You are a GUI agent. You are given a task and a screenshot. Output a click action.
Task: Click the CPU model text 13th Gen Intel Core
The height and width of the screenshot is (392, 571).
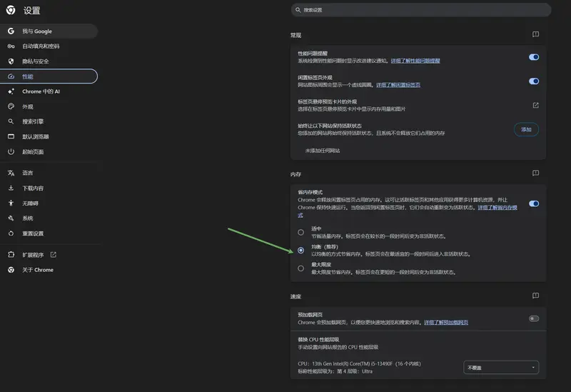point(365,363)
